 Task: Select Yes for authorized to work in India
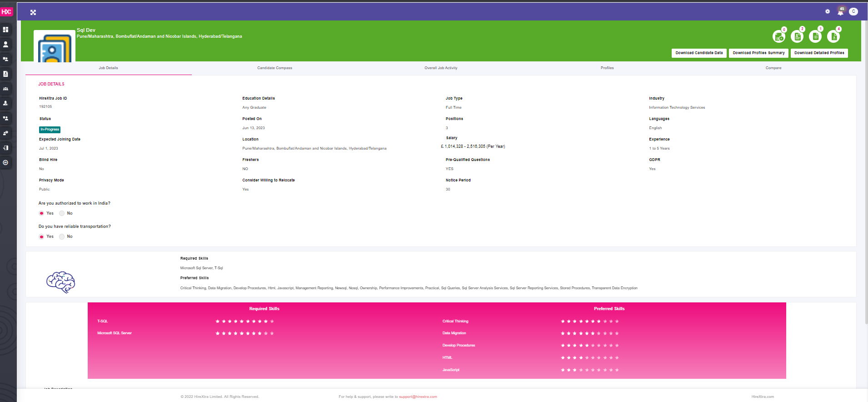(41, 213)
